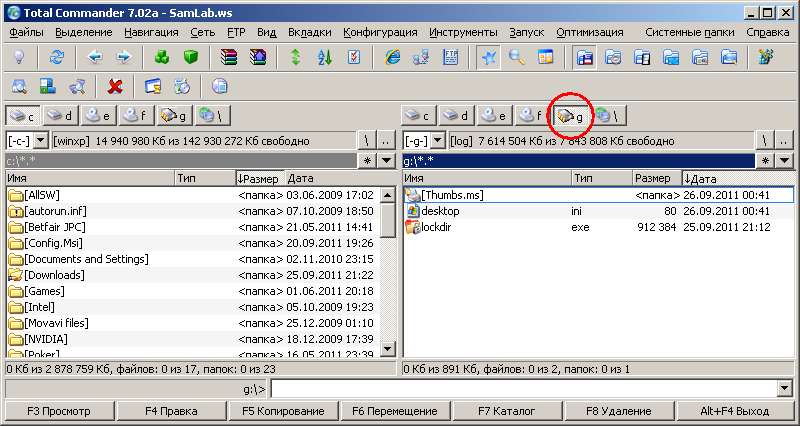This screenshot has height=426, width=800.
Task: Open favorites asterisk button beside c:\*.*
Action: coord(367,161)
